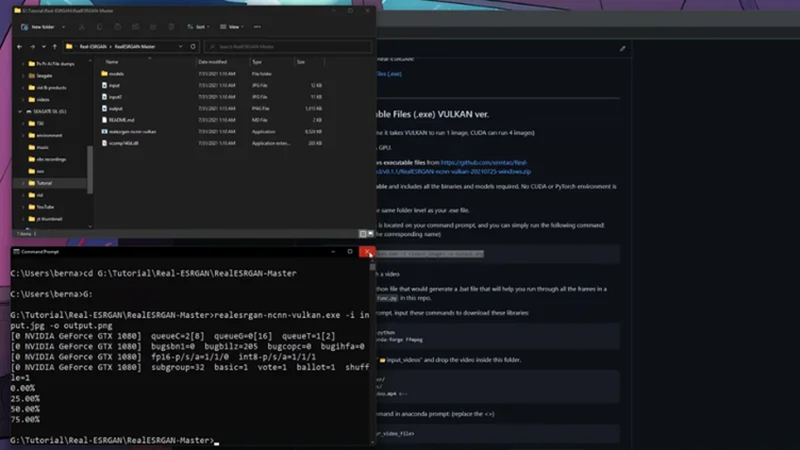Select the input JPG file
Viewport: 800px width, 450px height.
tap(114, 86)
